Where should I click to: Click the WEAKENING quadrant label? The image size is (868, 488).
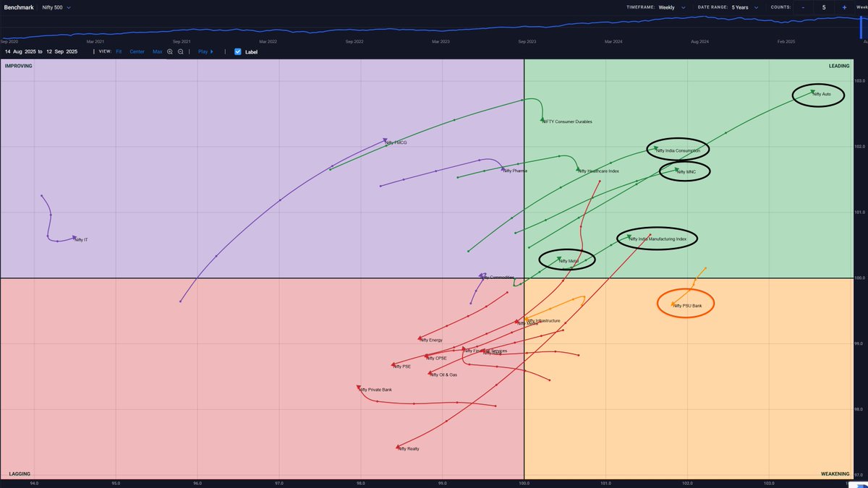point(835,474)
